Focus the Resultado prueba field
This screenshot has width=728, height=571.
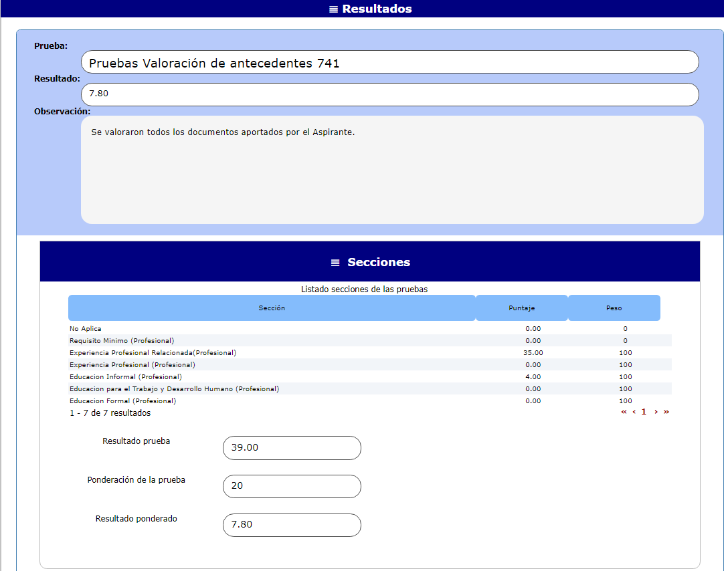(x=292, y=448)
